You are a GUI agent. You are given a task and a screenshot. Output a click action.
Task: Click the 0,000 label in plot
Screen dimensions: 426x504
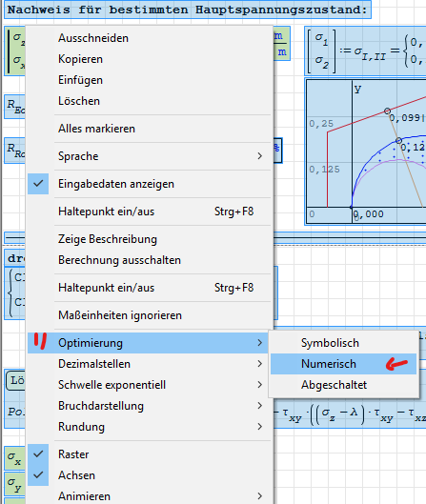click(369, 214)
